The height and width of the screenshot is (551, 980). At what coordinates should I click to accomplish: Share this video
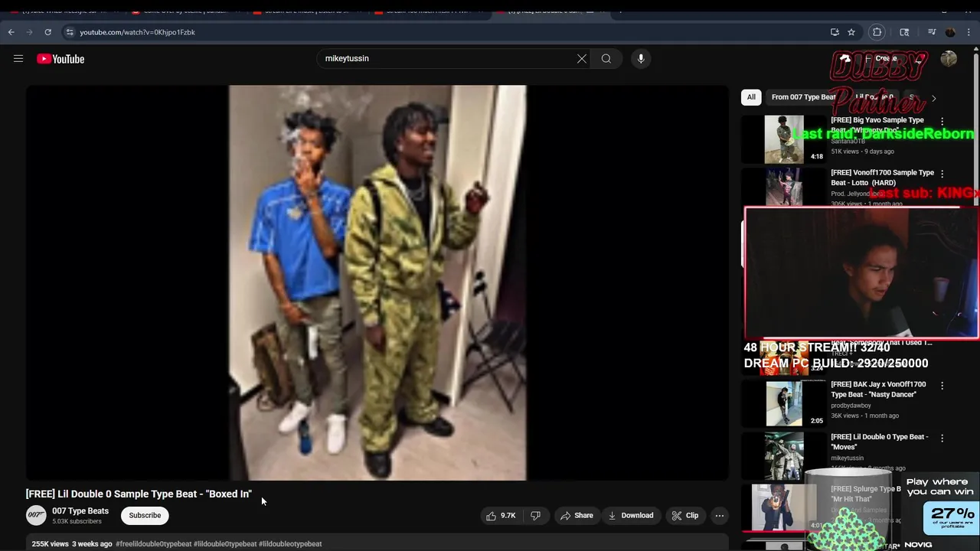pyautogui.click(x=577, y=516)
